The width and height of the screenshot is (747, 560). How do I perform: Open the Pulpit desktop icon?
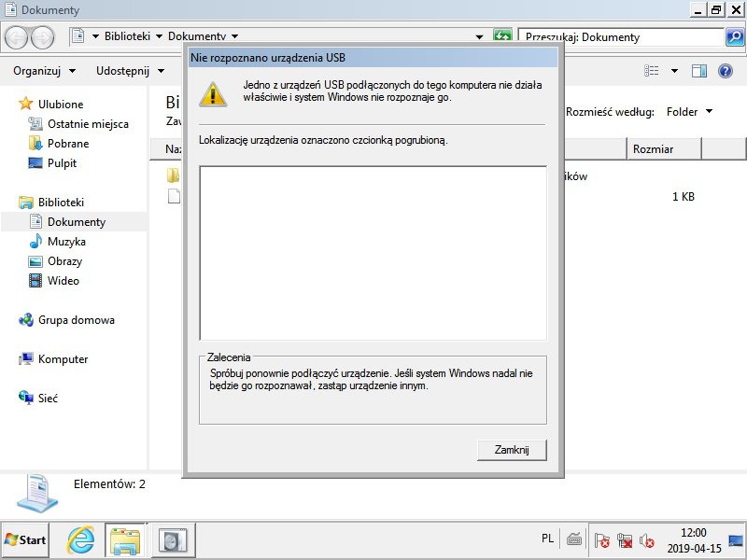(x=35, y=162)
